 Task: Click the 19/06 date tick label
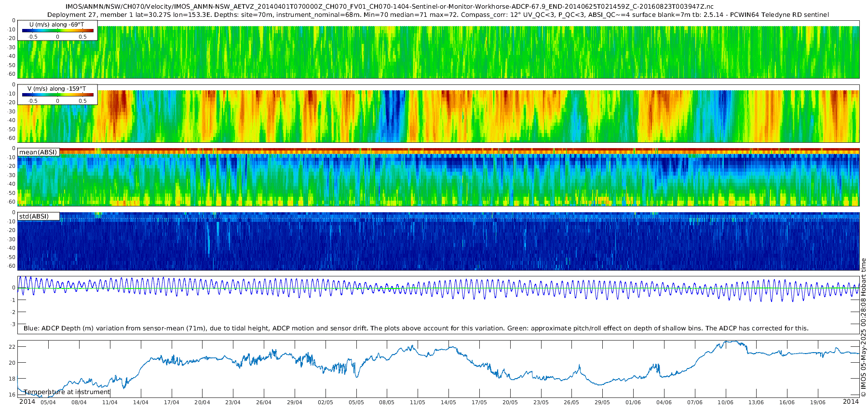(818, 402)
